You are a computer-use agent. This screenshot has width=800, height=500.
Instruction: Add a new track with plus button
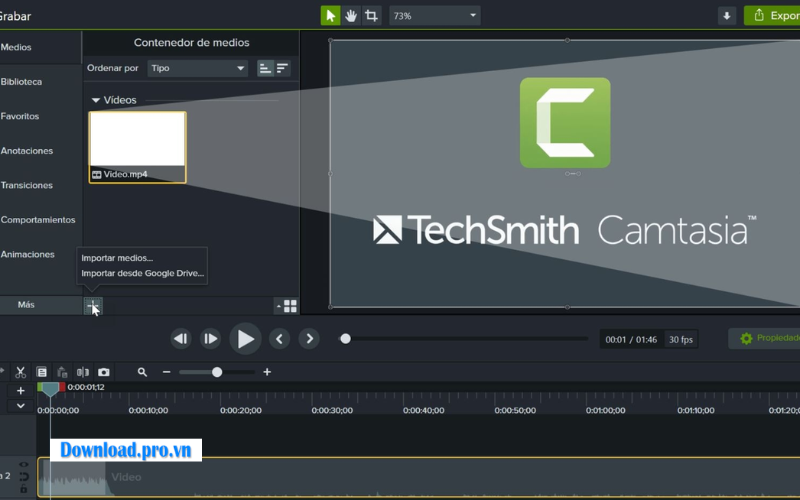pos(20,391)
